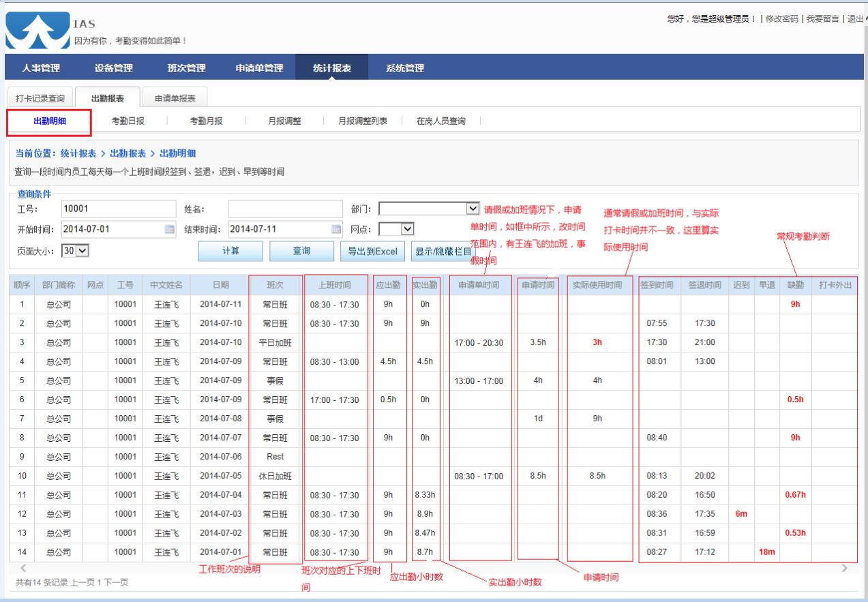Open the start time calendar picker icon
868x602 pixels.
click(x=170, y=229)
